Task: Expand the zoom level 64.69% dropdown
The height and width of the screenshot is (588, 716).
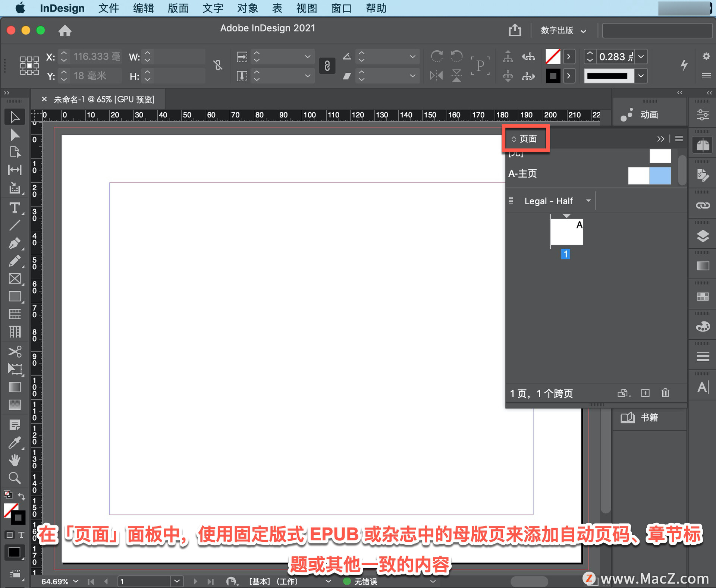Action: click(x=76, y=581)
